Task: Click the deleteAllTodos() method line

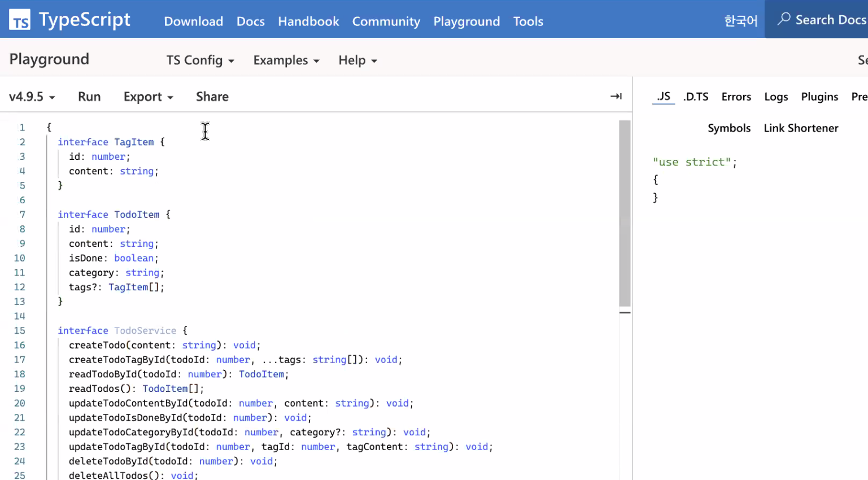Action: (133, 475)
